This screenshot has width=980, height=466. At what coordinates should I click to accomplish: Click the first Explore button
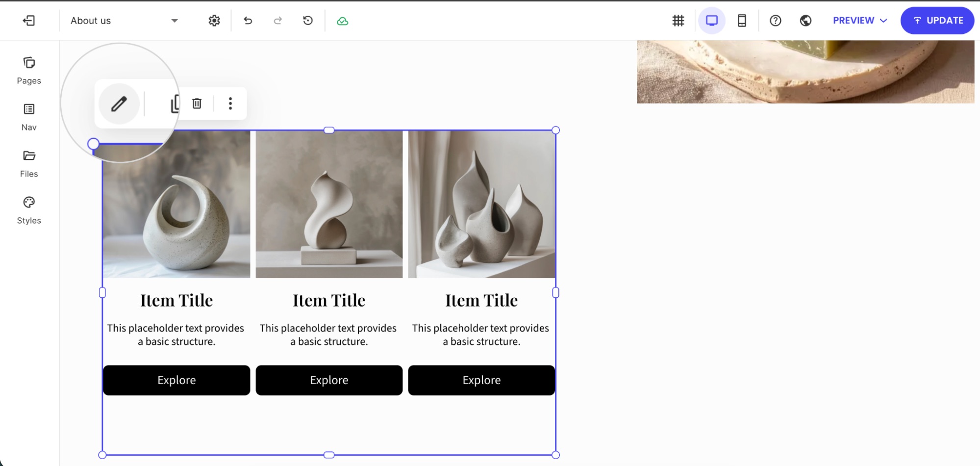(x=176, y=380)
